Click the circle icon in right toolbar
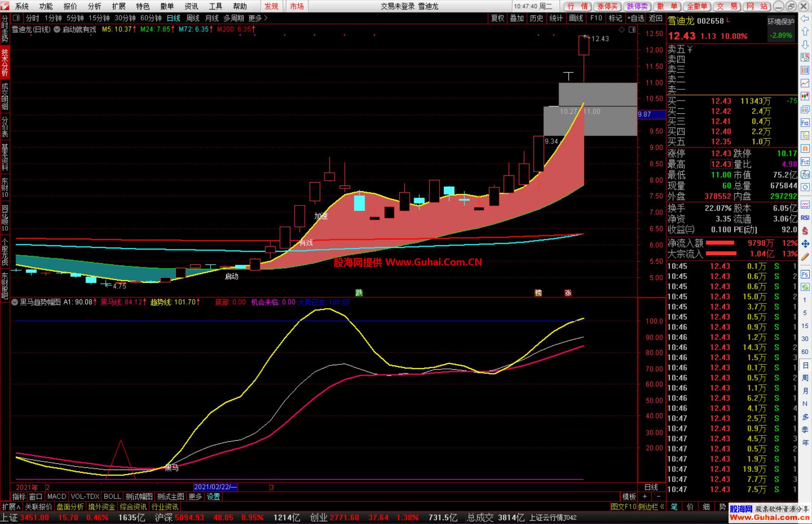Image resolution: width=812 pixels, height=524 pixels. tap(805, 187)
